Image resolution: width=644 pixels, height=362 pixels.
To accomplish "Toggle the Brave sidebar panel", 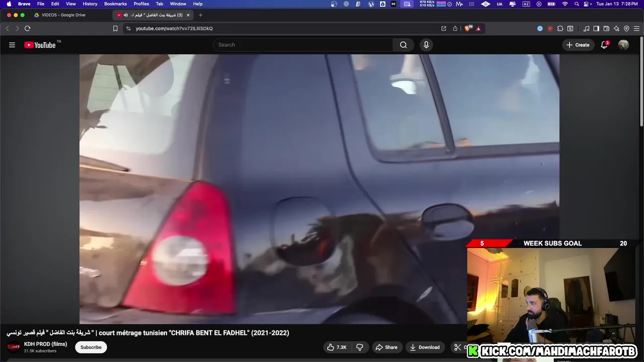I will pyautogui.click(x=596, y=29).
